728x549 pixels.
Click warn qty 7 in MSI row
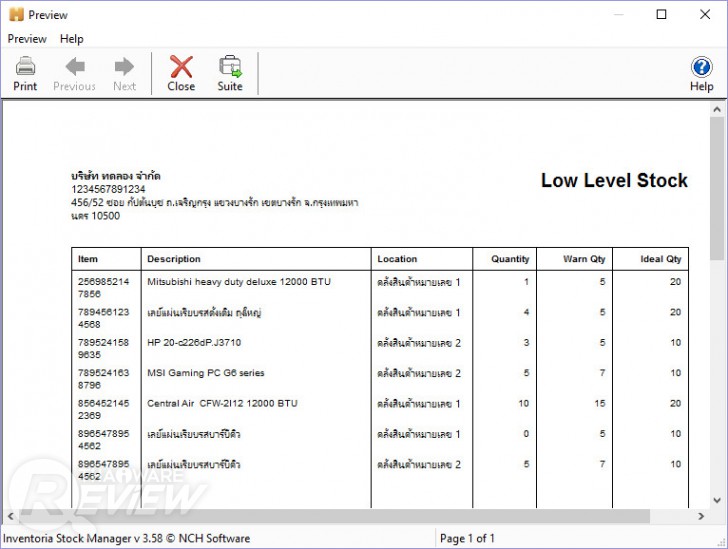[x=602, y=373]
